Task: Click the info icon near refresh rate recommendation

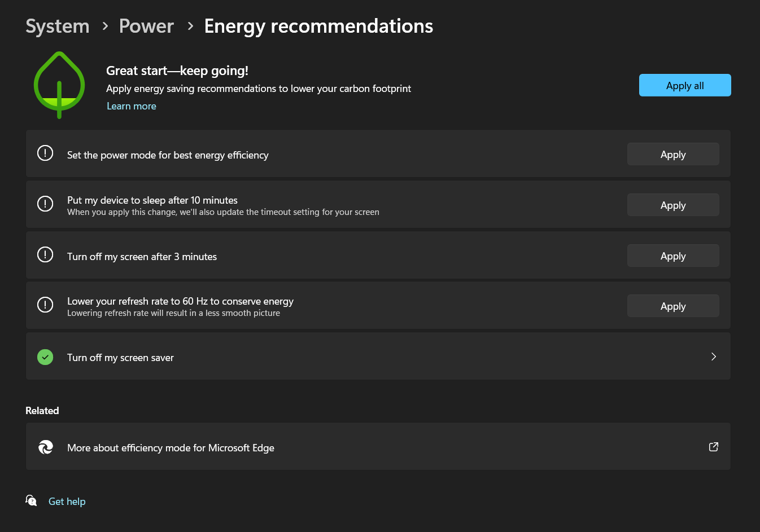Action: 45,305
